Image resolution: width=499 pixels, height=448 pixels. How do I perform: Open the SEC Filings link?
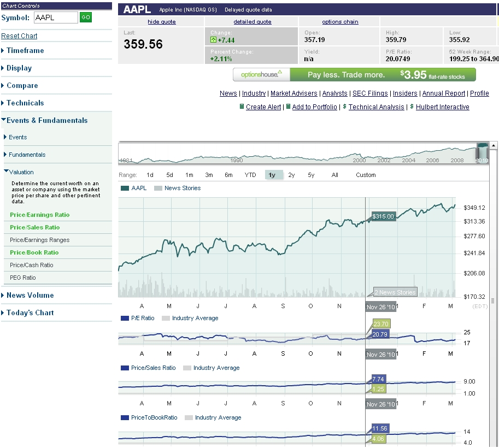tap(370, 93)
